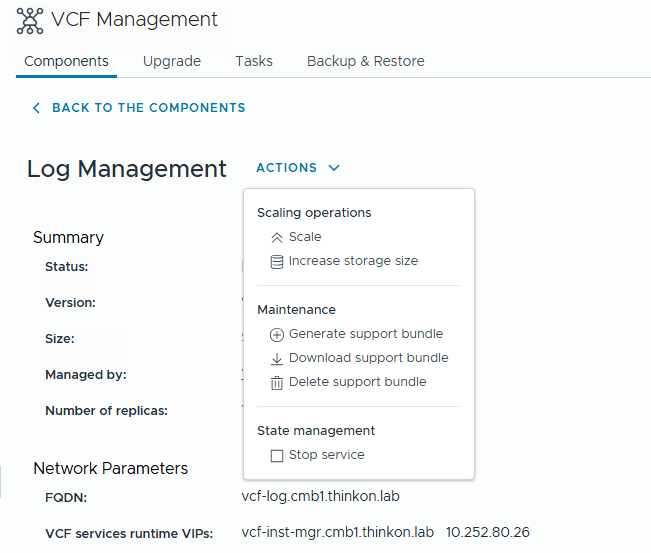The height and width of the screenshot is (553, 651).
Task: Click the Size: label
Action: click(x=60, y=339)
